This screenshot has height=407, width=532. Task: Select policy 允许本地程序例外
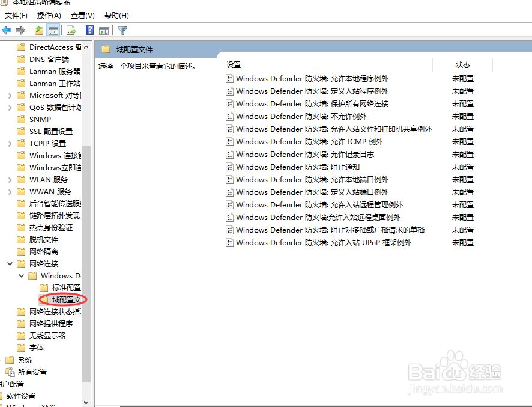click(307, 79)
